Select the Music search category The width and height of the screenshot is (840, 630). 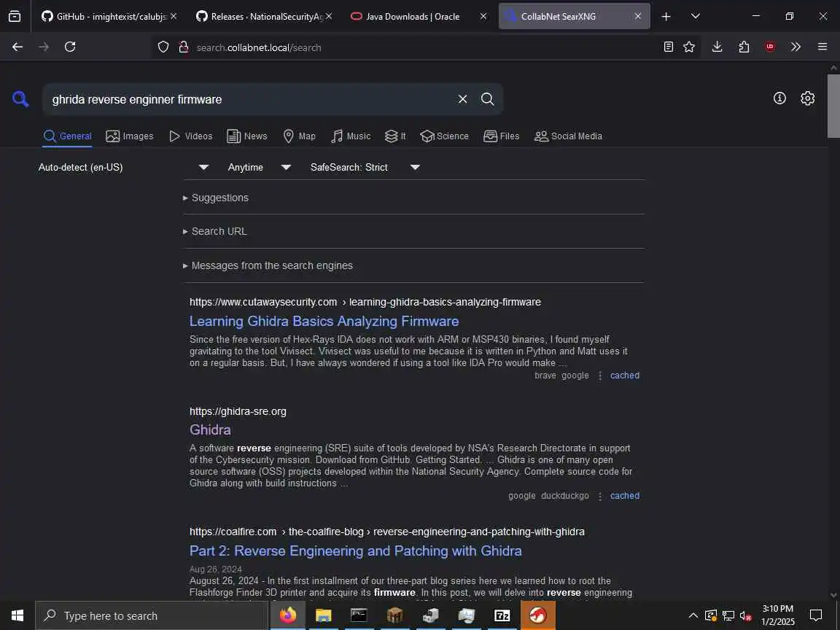(351, 136)
